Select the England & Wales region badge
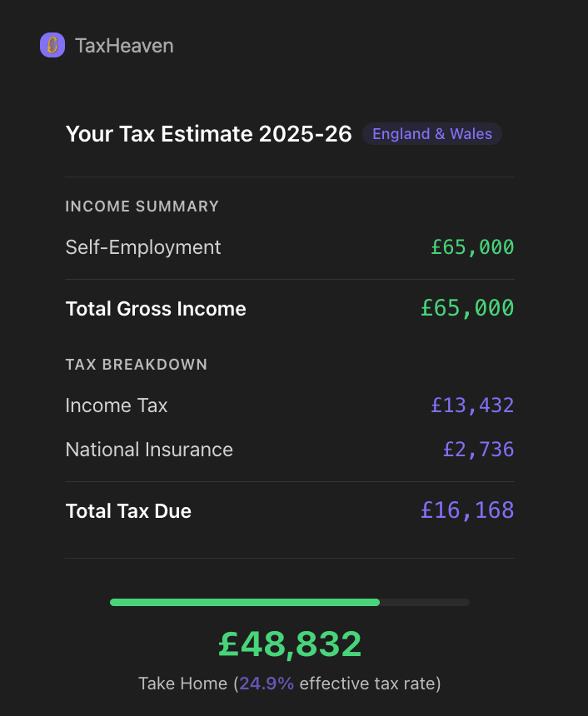The width and height of the screenshot is (588, 716). (431, 134)
